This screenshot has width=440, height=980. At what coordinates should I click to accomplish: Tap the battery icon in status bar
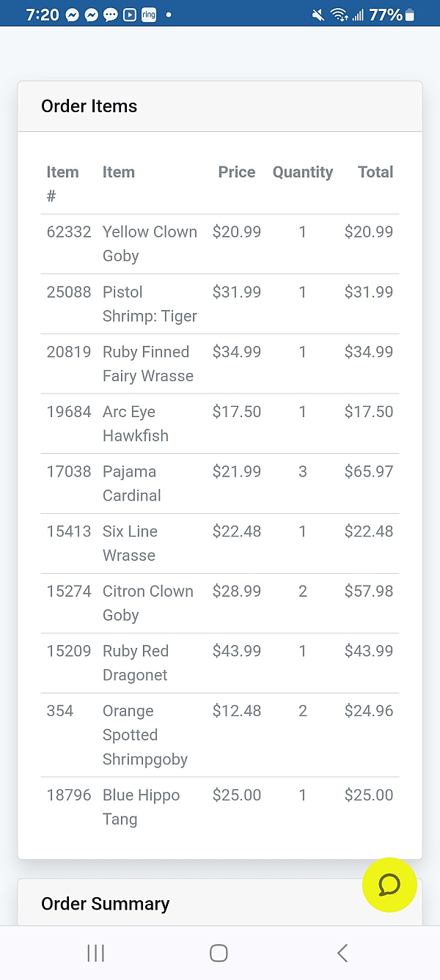click(410, 15)
